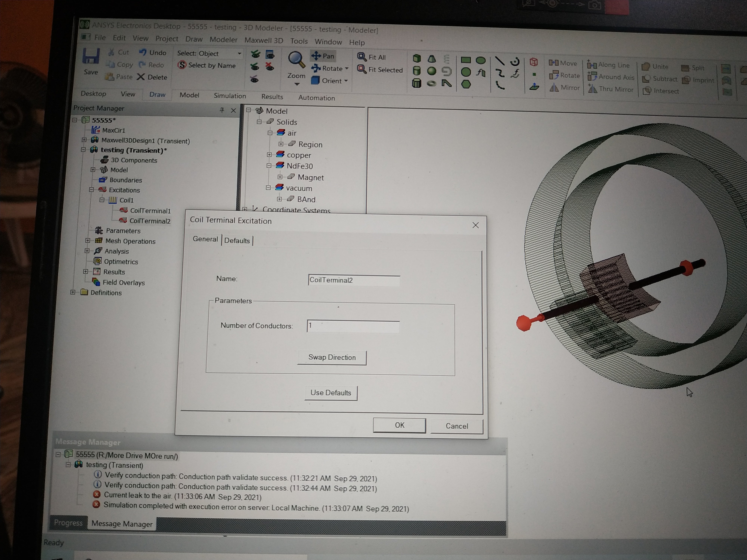Switch to the Automation ribbon tab

tap(316, 98)
